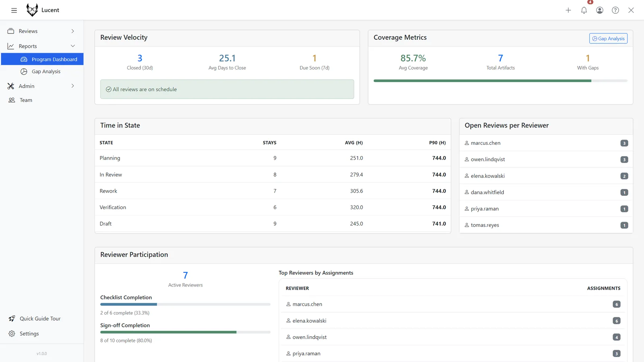Click the Sign-off Completion progress bar

pos(185,332)
